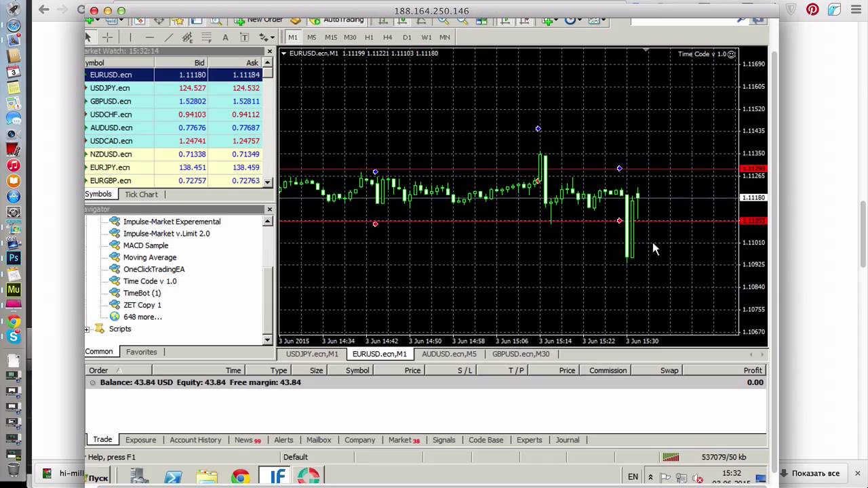Switch chart to M1 timeframe
The width and height of the screenshot is (868, 488).
click(292, 37)
